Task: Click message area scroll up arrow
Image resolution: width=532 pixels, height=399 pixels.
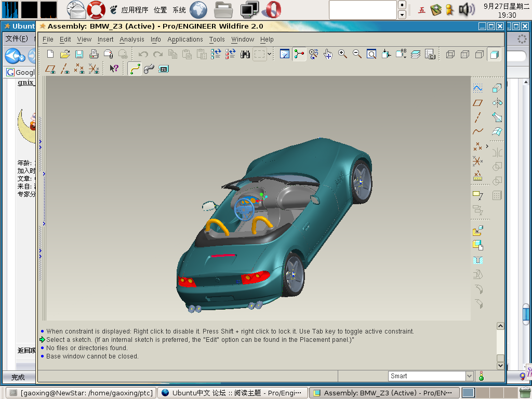Action: point(500,326)
